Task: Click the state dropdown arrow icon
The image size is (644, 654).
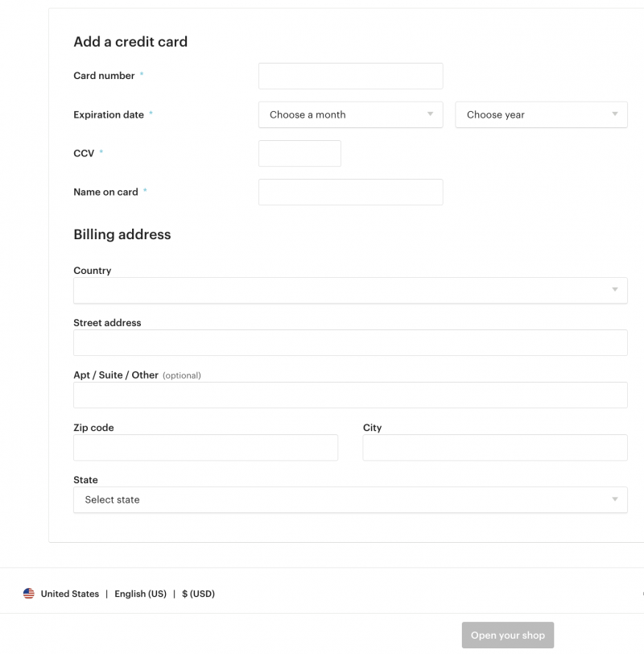Action: [615, 499]
